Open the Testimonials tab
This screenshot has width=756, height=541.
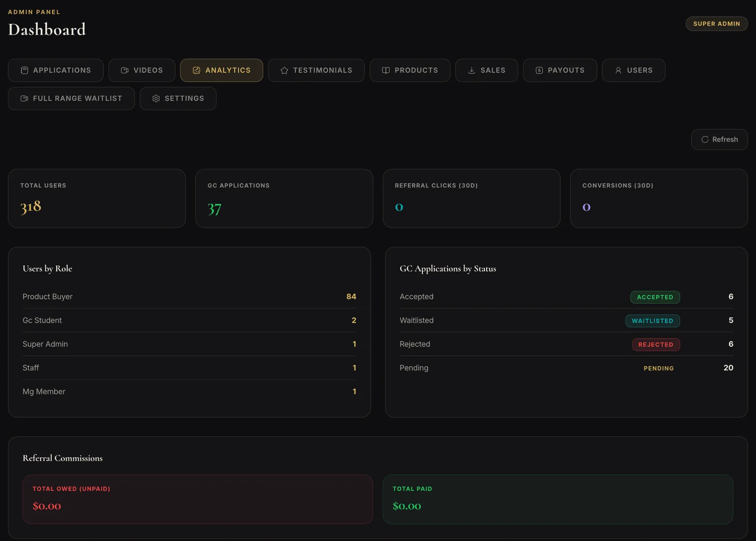pyautogui.click(x=316, y=70)
